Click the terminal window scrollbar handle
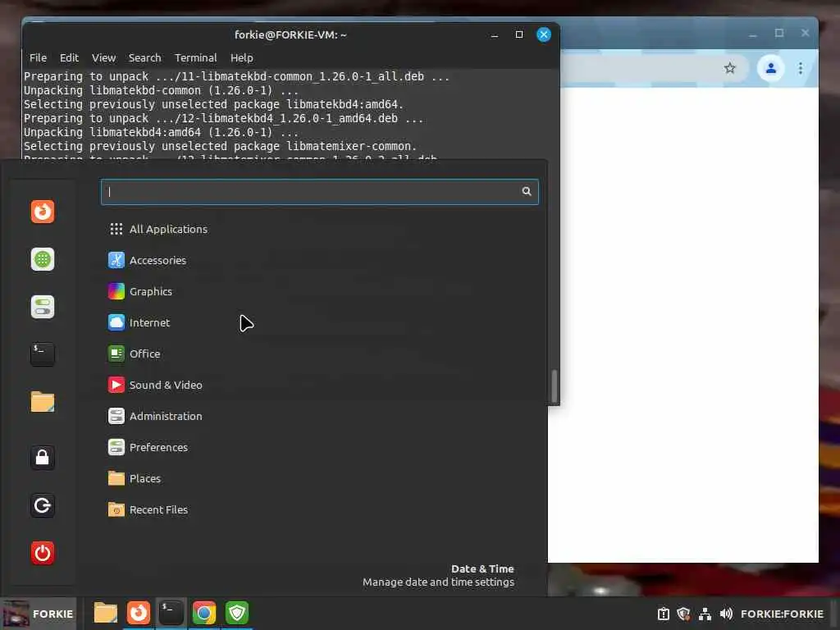This screenshot has height=630, width=840. [x=555, y=386]
